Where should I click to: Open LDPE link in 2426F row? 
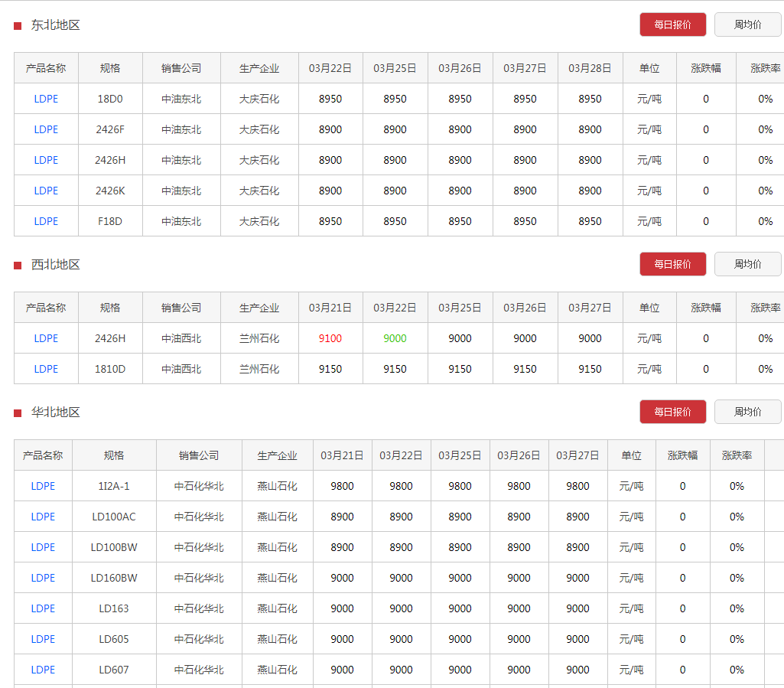[x=46, y=129]
